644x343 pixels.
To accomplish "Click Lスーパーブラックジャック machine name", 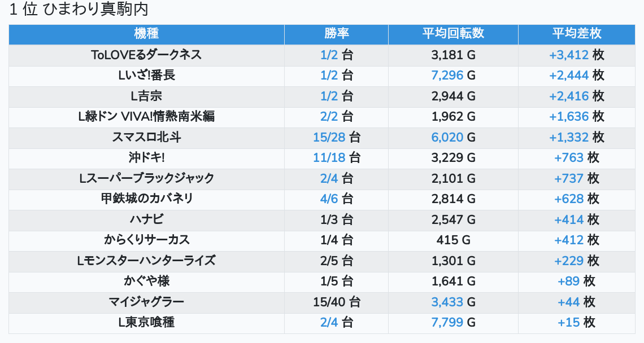I will pyautogui.click(x=146, y=178).
